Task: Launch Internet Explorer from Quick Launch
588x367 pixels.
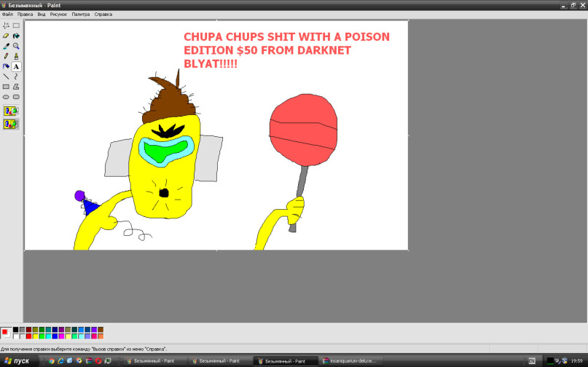Action: (60, 361)
